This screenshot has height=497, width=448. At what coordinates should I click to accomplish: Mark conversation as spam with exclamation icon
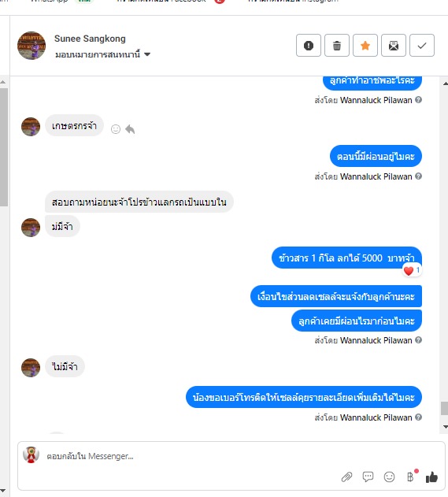[309, 46]
